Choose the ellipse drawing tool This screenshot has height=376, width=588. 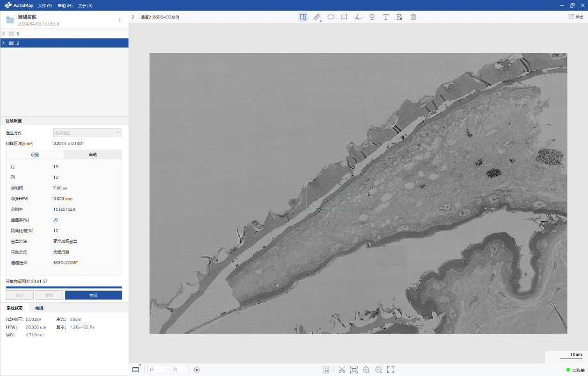(331, 17)
